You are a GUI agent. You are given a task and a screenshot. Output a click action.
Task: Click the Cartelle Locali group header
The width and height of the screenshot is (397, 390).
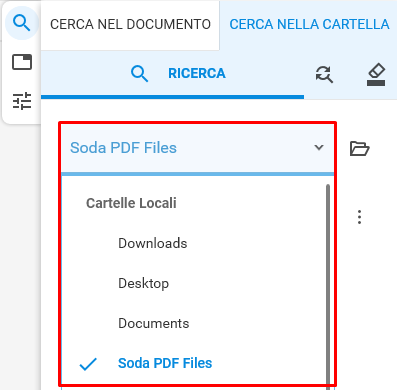[x=131, y=203]
